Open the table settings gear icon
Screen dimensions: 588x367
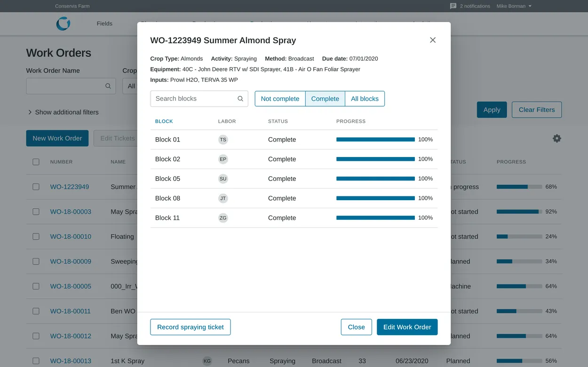point(557,138)
